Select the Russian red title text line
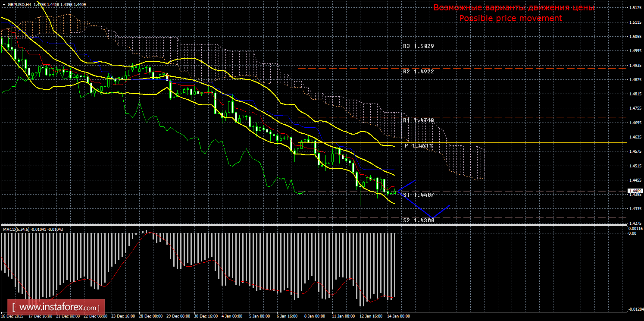Screen dimensions: 644x321 coord(513,8)
